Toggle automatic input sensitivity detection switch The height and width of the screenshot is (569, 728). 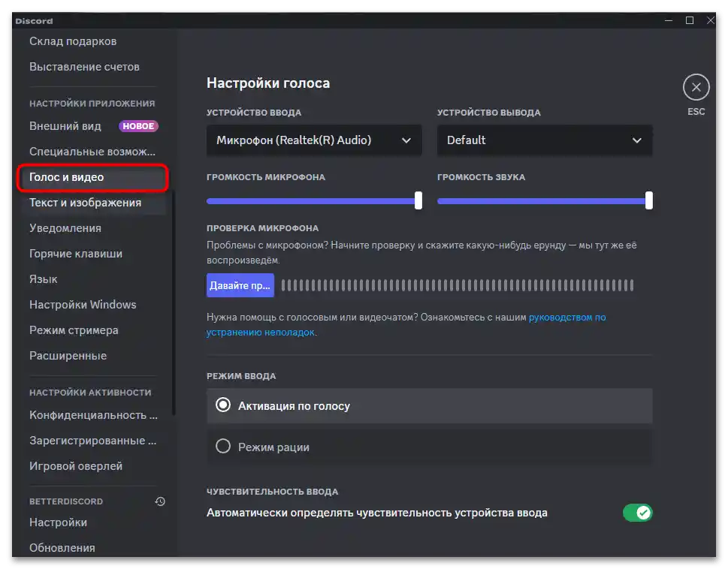tap(637, 513)
